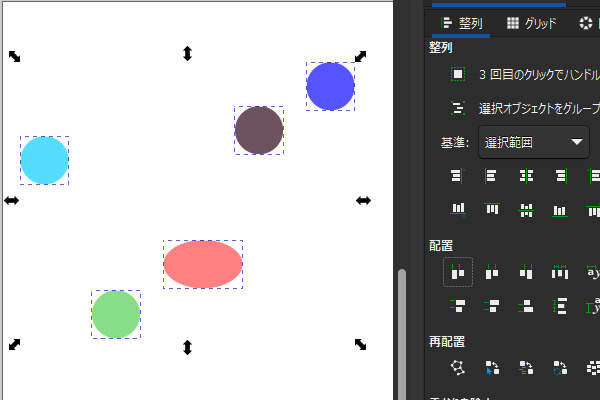The width and height of the screenshot is (600, 400).
Task: Exchange positions rotating clockwise
Action: 560,367
